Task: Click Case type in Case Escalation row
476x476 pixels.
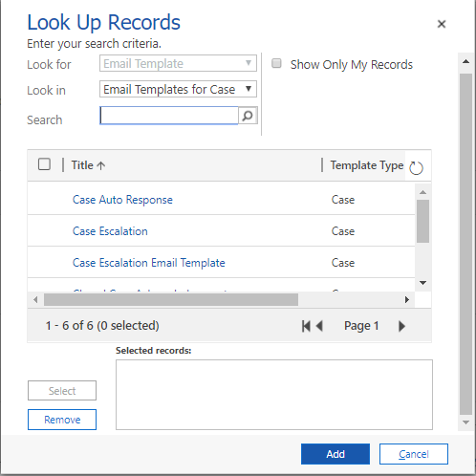Action: coord(343,231)
